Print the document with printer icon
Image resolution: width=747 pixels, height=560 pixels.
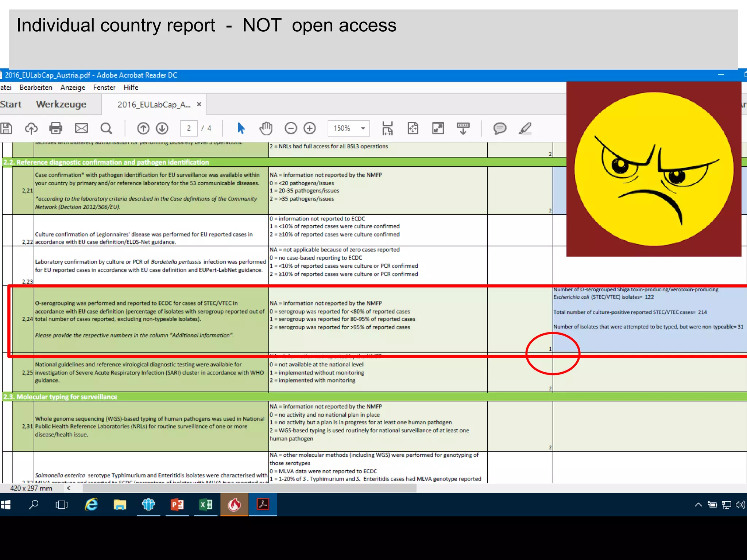(x=56, y=128)
